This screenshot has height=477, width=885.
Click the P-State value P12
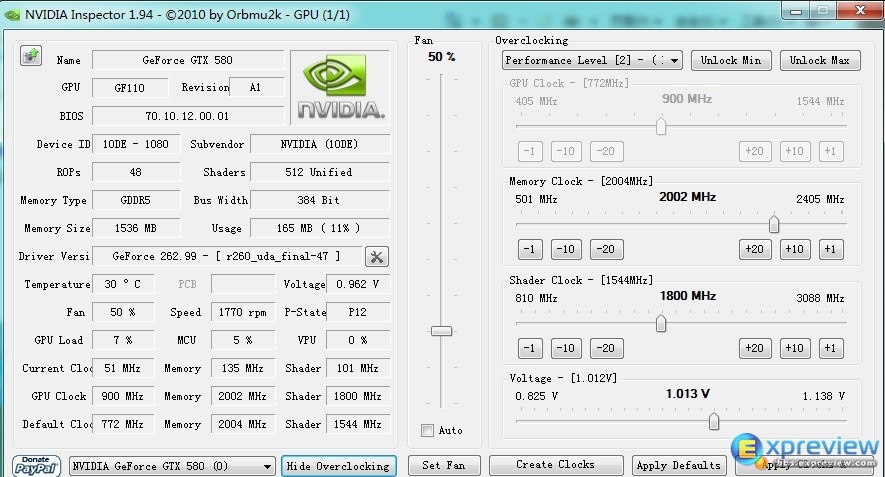358,312
